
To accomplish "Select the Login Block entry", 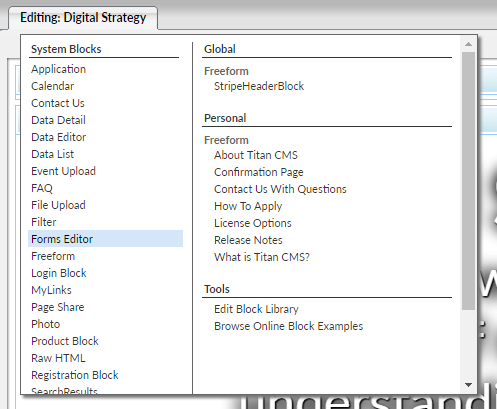I will tap(59, 273).
